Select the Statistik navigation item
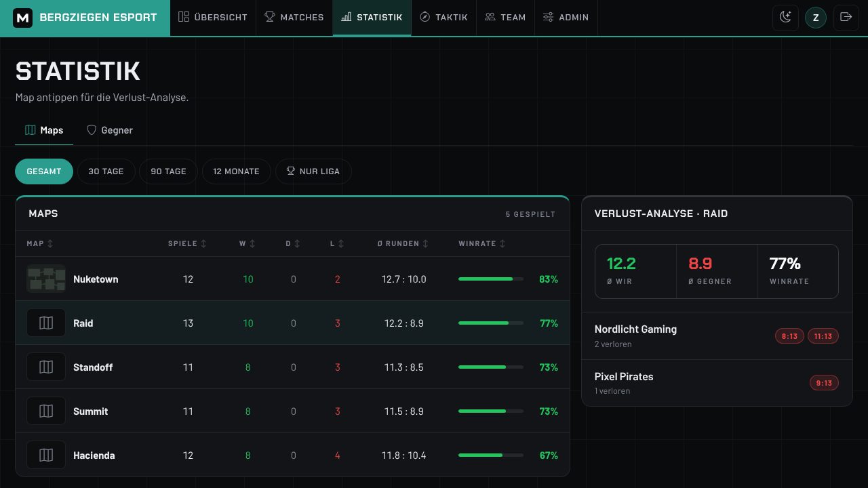 (x=372, y=18)
